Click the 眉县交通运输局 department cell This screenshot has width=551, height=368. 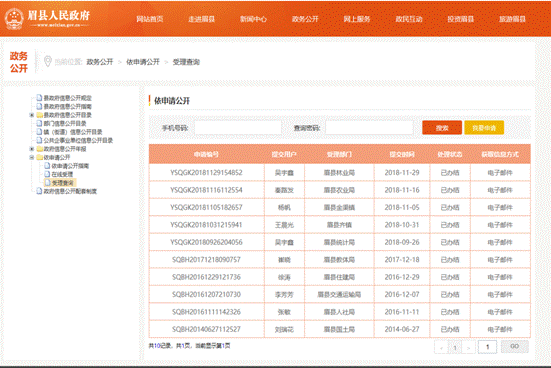[x=339, y=294]
